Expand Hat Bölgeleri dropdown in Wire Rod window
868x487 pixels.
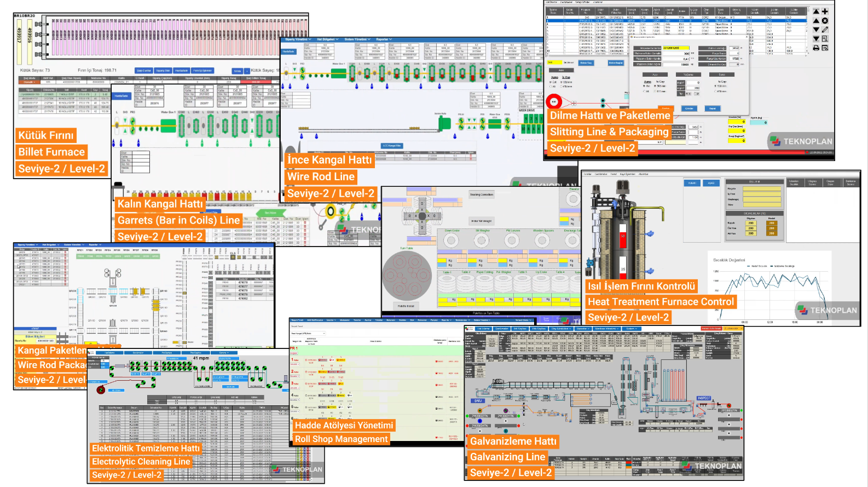point(327,39)
